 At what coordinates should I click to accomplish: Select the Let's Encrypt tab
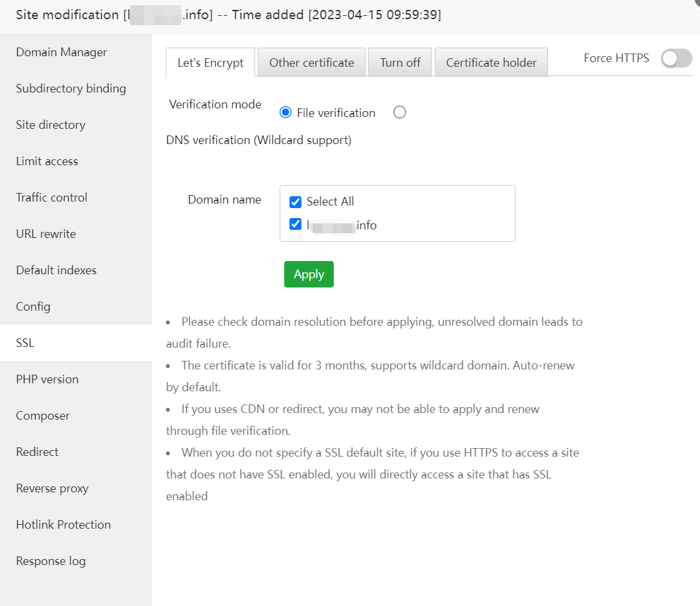click(x=210, y=63)
